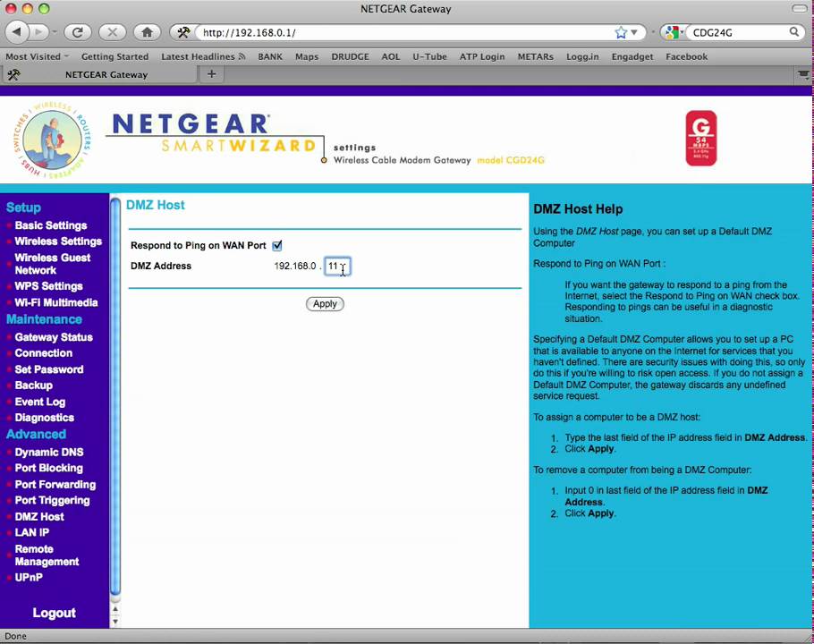
Task: Open WPS Settings page
Action: [49, 286]
